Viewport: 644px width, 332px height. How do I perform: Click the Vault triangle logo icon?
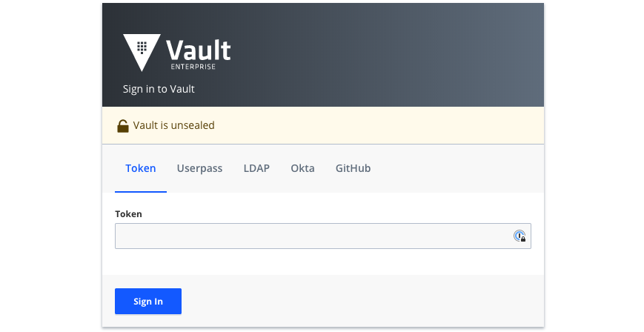point(141,50)
